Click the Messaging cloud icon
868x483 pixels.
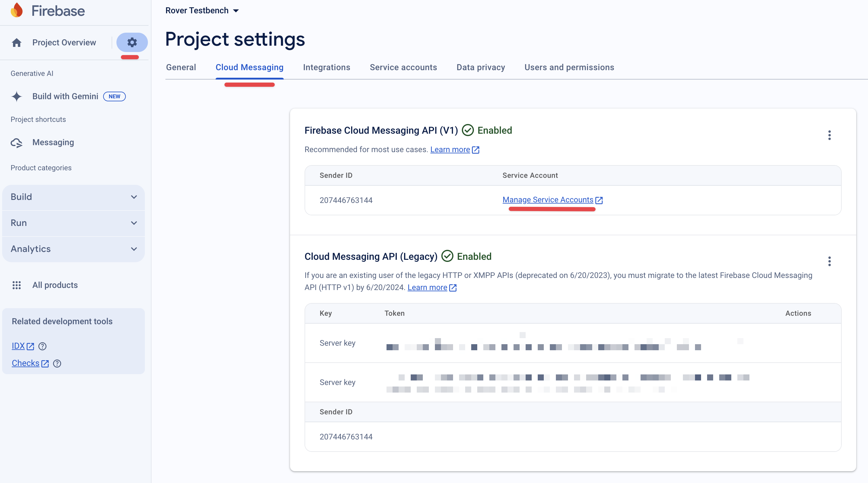coord(17,142)
